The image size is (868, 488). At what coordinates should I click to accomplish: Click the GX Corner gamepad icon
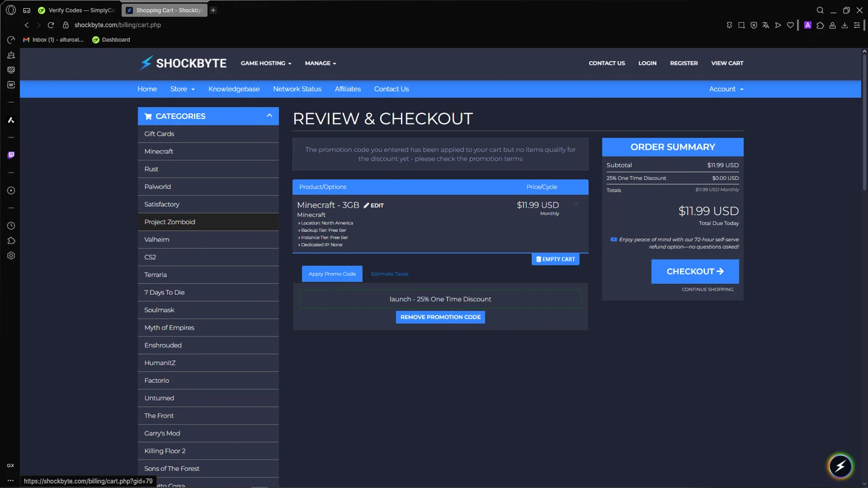(x=27, y=10)
